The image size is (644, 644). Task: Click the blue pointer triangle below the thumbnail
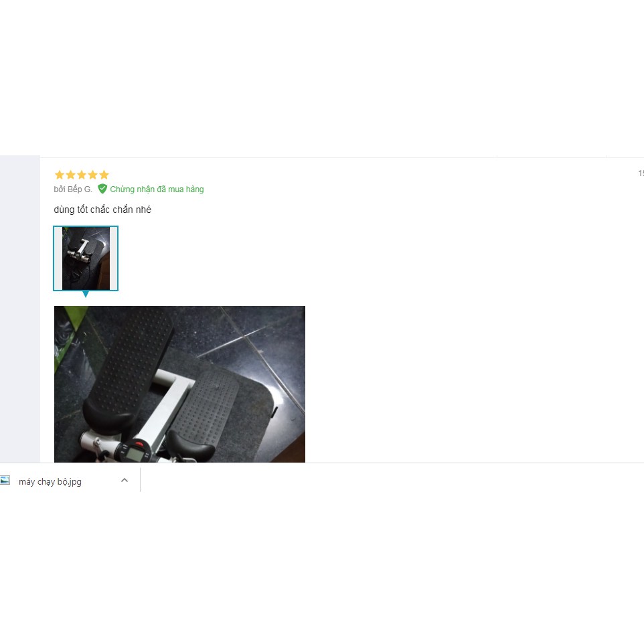tap(86, 294)
